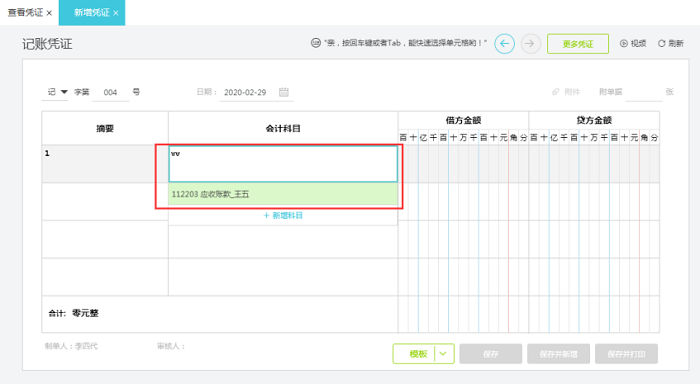Go to previous voucher with left arrow
700x384 pixels.
click(504, 44)
